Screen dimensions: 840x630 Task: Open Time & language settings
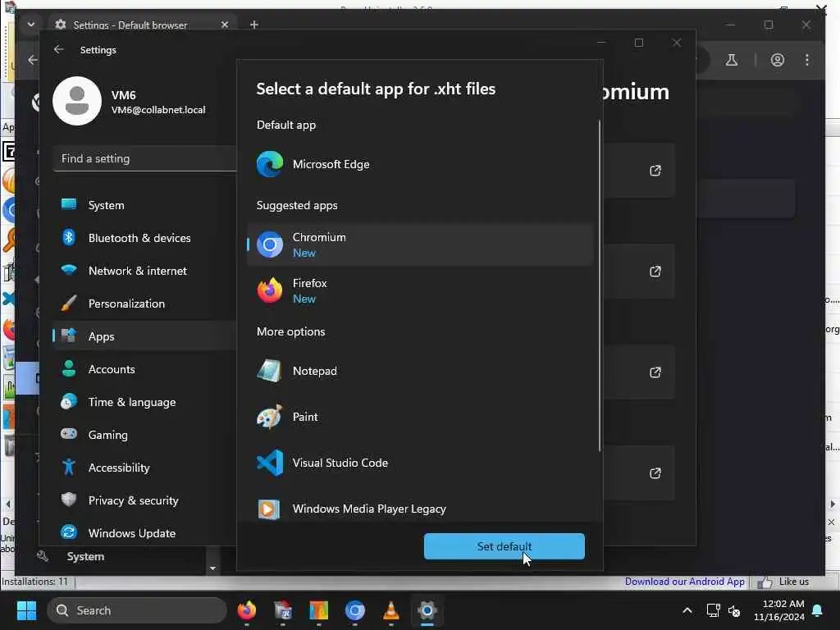coord(144,402)
